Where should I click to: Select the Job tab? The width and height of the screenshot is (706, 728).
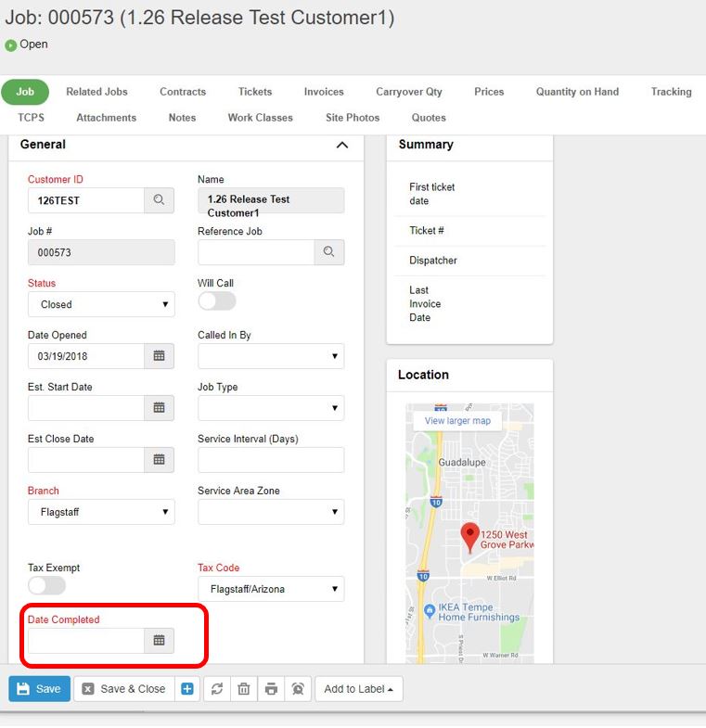[25, 92]
